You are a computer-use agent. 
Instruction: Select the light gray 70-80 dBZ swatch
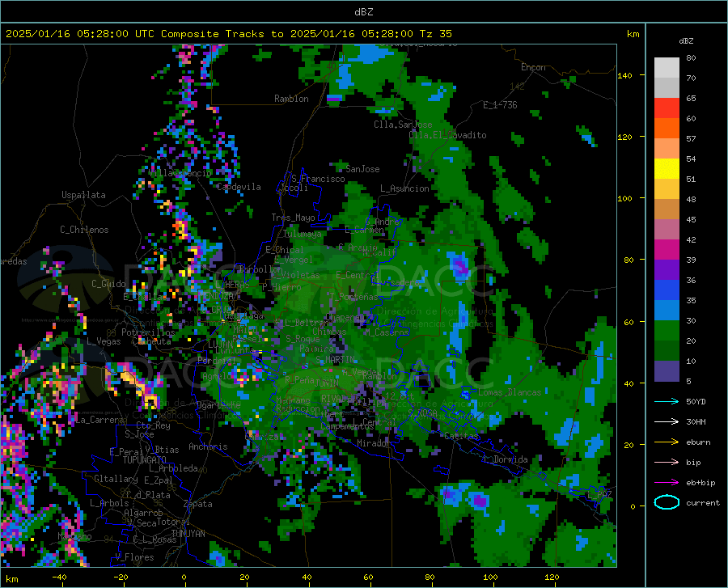[667, 68]
